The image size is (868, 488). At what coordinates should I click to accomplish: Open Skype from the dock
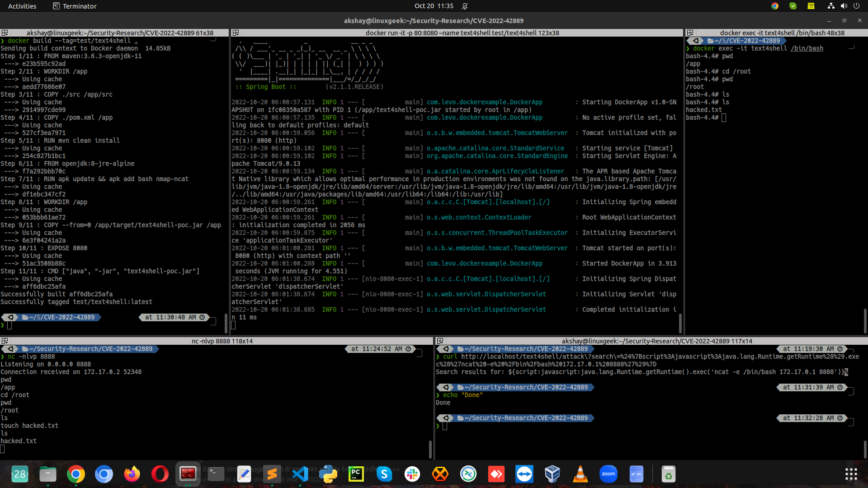(384, 474)
